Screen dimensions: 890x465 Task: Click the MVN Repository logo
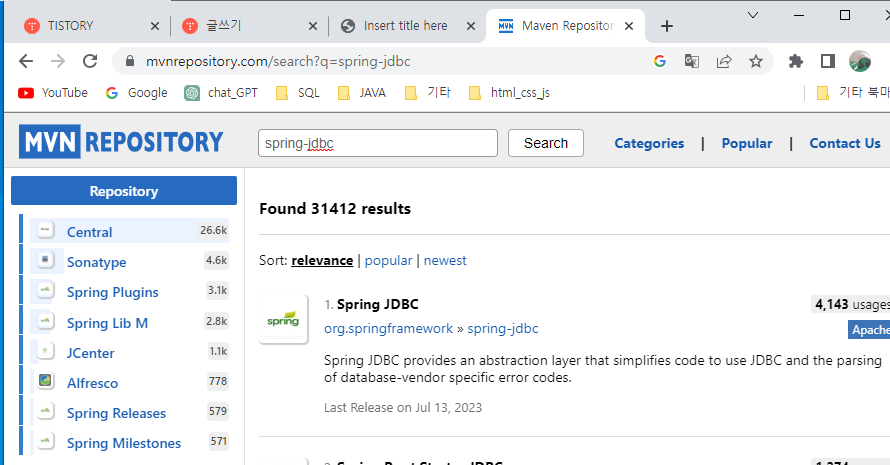tap(121, 141)
